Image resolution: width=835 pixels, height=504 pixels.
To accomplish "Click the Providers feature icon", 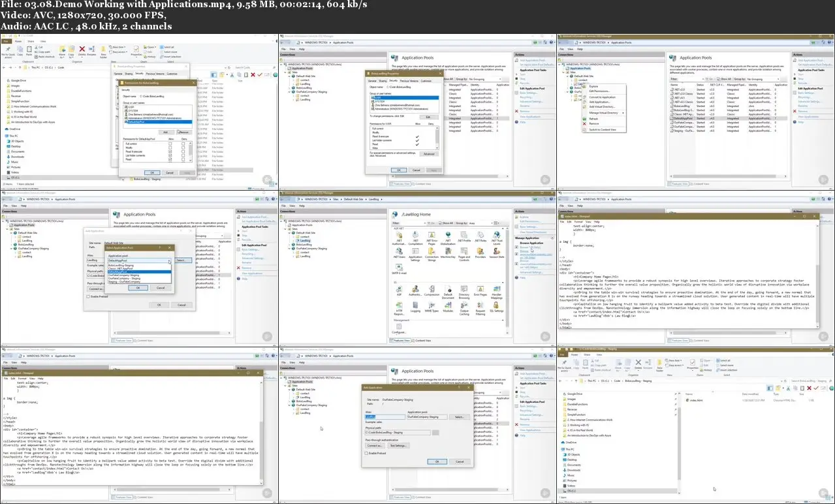I will tap(481, 253).
